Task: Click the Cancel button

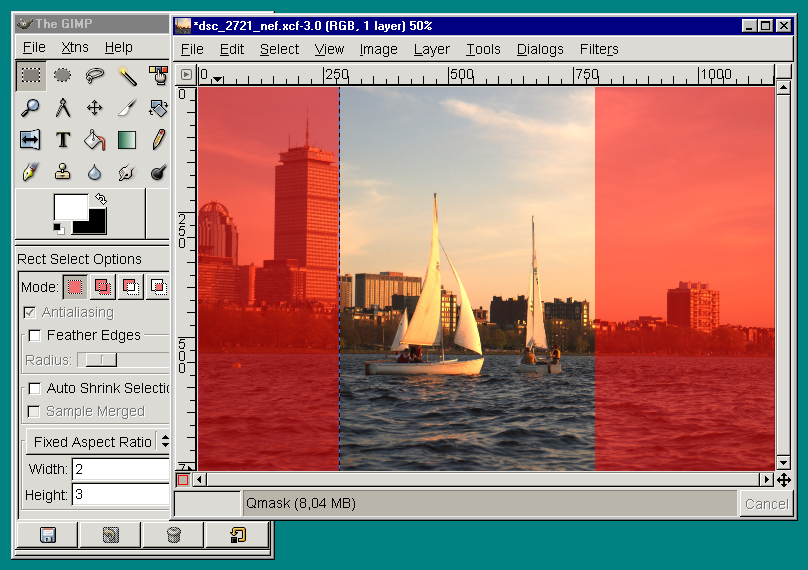Action: point(766,504)
